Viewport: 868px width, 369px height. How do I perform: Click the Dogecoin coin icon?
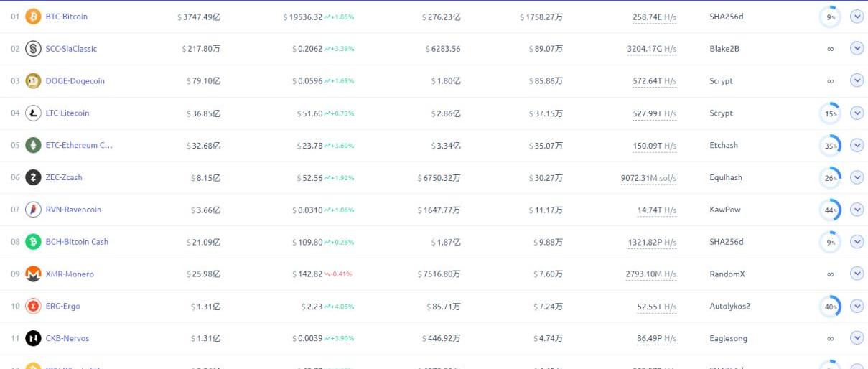(33, 81)
